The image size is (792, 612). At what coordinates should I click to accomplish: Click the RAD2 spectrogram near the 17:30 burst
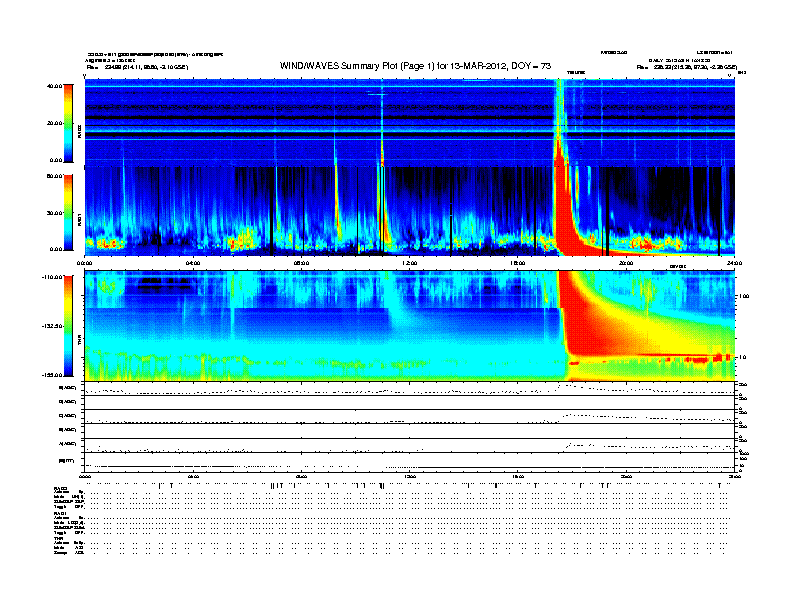click(560, 123)
